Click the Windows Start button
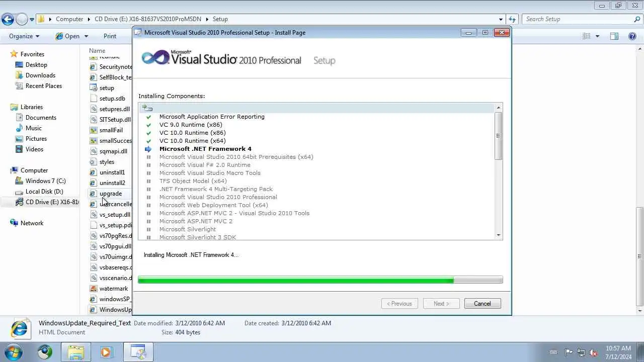This screenshot has height=362, width=644. click(14, 351)
